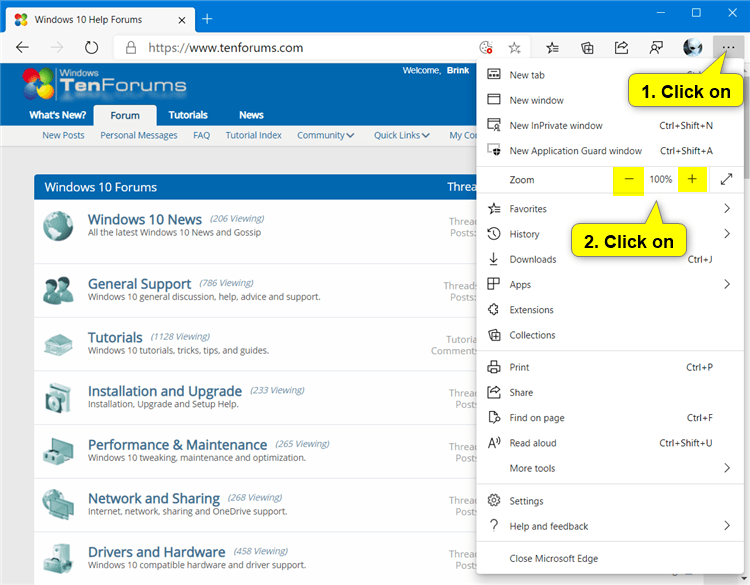The image size is (750, 585).
Task: Click the Feedback toolbar icon
Action: [656, 47]
